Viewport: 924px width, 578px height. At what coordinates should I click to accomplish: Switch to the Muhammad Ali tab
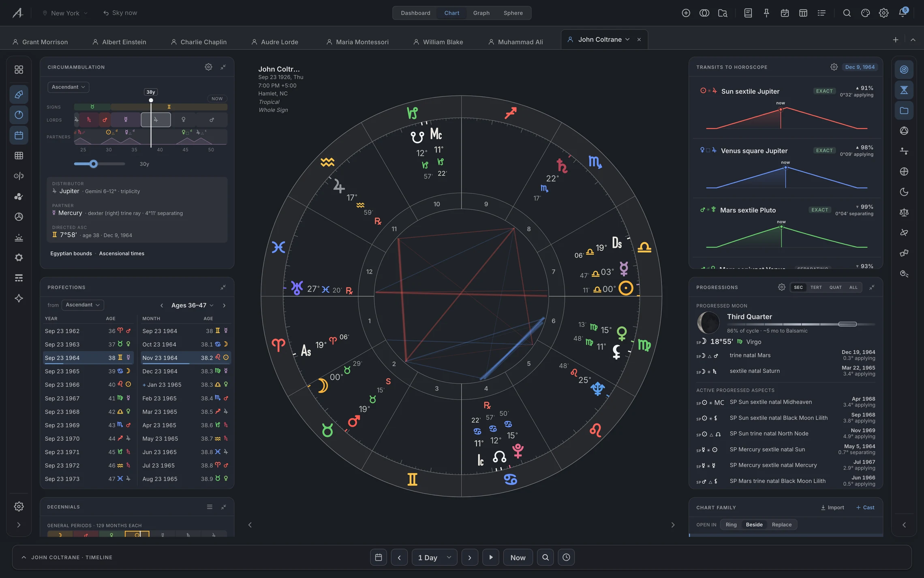(x=515, y=42)
